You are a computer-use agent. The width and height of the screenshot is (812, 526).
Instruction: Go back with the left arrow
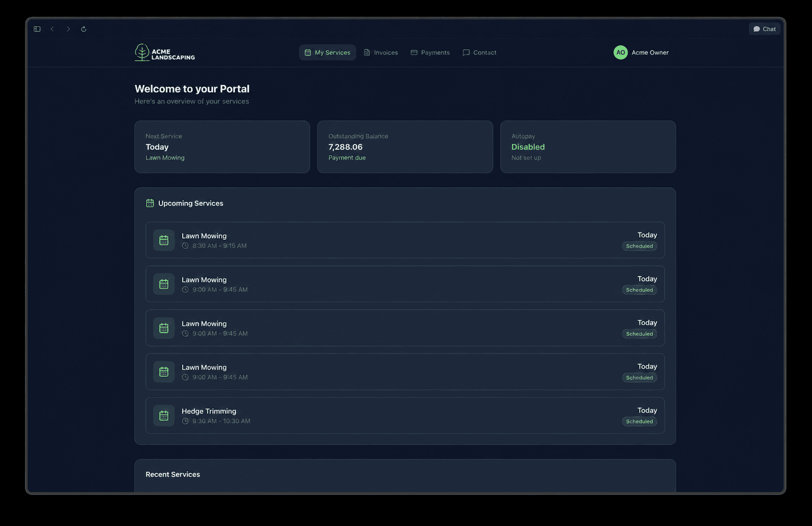pos(52,29)
